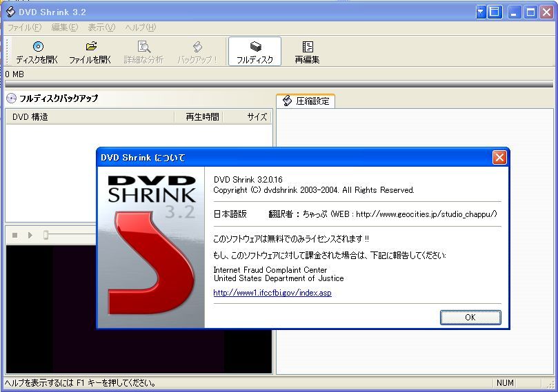Click the preview seek slider handle

pyautogui.click(x=46, y=235)
